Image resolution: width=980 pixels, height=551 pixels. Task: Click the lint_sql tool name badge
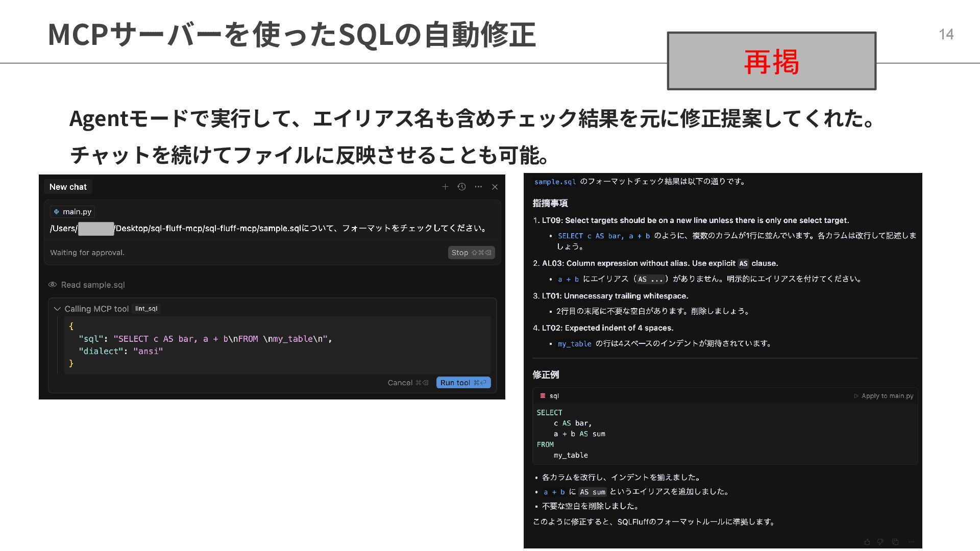click(x=146, y=309)
